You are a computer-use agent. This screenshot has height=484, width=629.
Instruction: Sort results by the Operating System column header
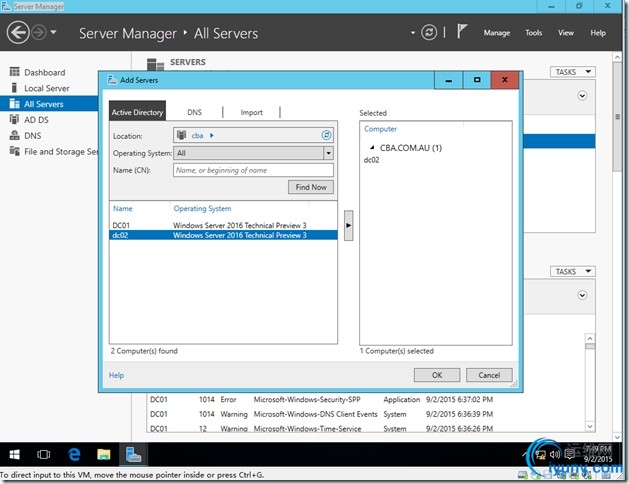pyautogui.click(x=202, y=209)
